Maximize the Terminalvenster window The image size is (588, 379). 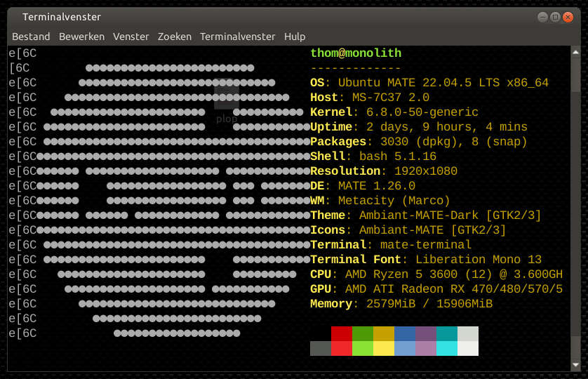(x=555, y=17)
